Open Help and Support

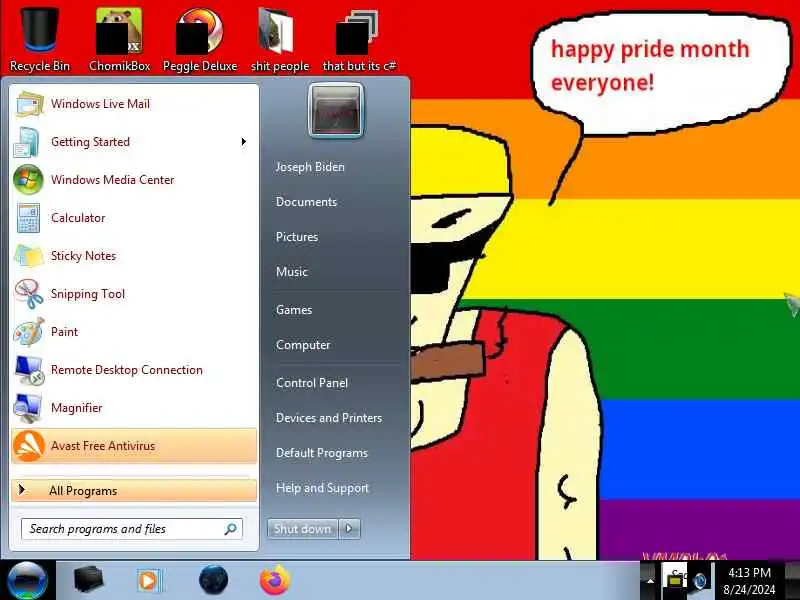322,488
